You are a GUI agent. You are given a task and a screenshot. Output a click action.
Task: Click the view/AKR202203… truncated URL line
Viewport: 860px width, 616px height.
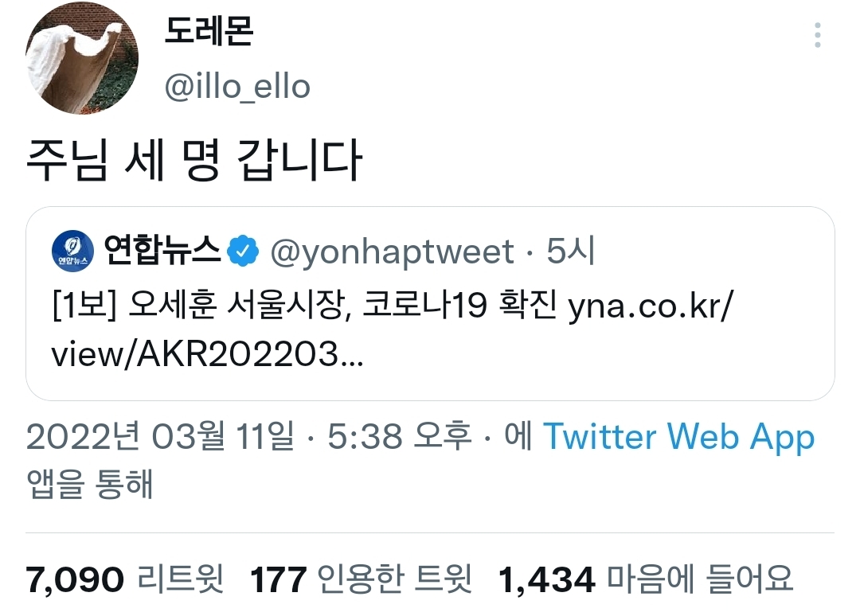(207, 354)
